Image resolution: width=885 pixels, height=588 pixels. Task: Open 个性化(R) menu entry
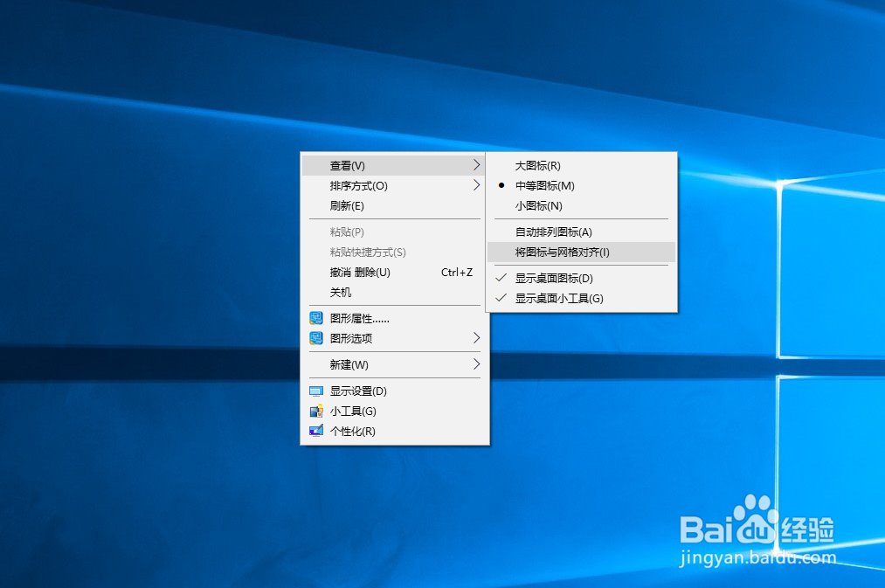(393, 431)
